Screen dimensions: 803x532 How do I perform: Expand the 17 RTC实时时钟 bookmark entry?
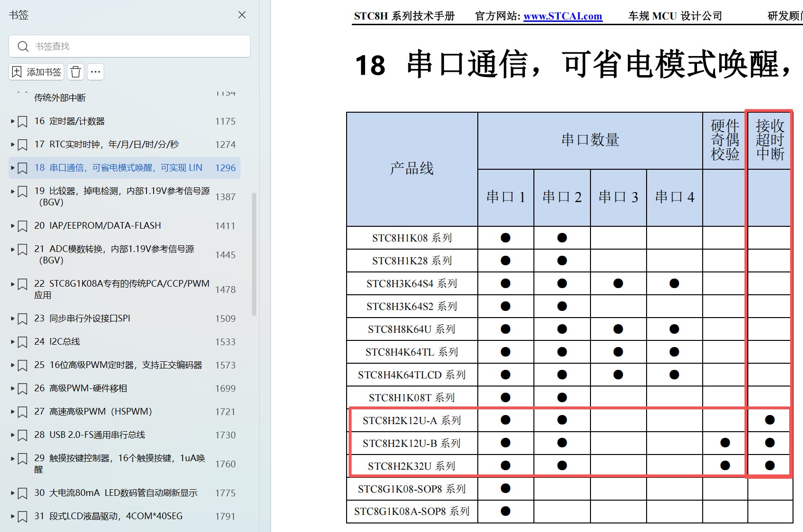coord(11,144)
